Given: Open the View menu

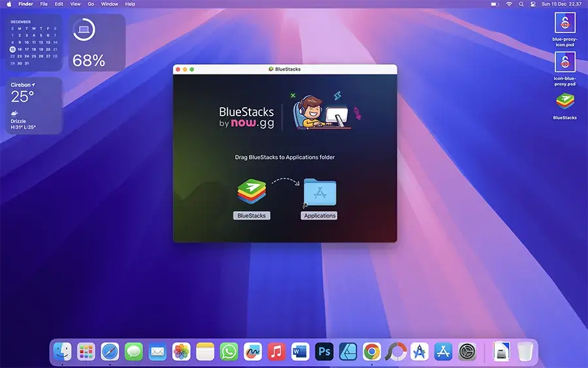Looking at the screenshot, I should [75, 4].
